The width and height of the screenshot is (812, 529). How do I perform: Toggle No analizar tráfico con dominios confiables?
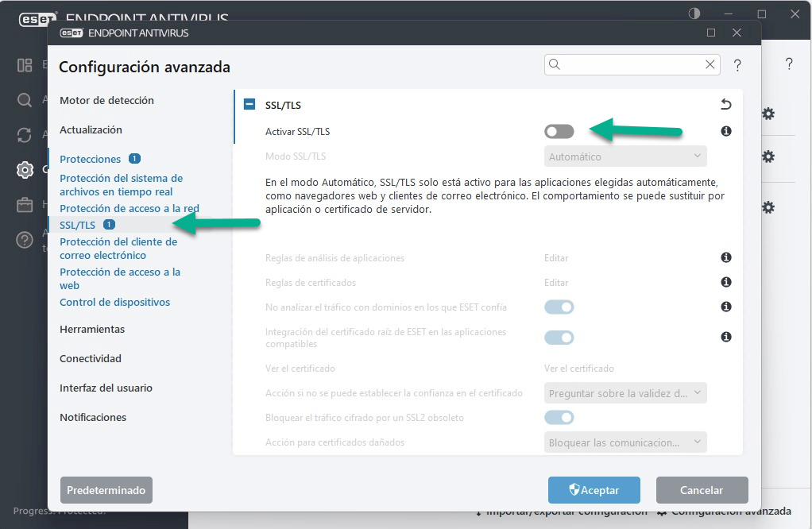tap(559, 307)
